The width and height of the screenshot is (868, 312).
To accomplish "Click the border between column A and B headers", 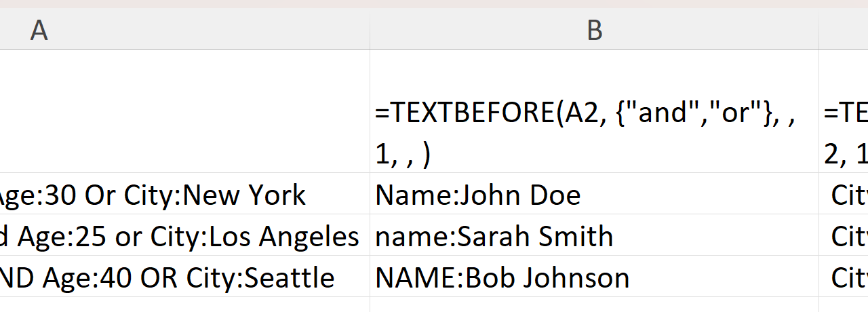I will 370,30.
